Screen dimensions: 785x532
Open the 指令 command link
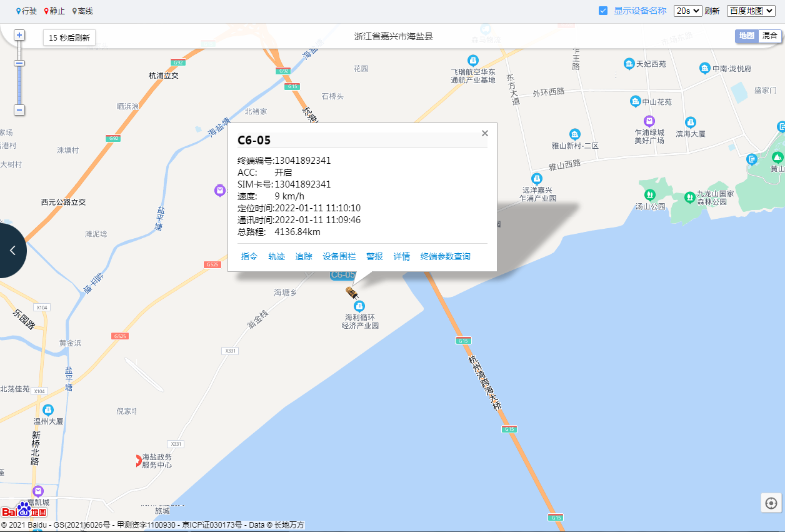[x=249, y=256]
